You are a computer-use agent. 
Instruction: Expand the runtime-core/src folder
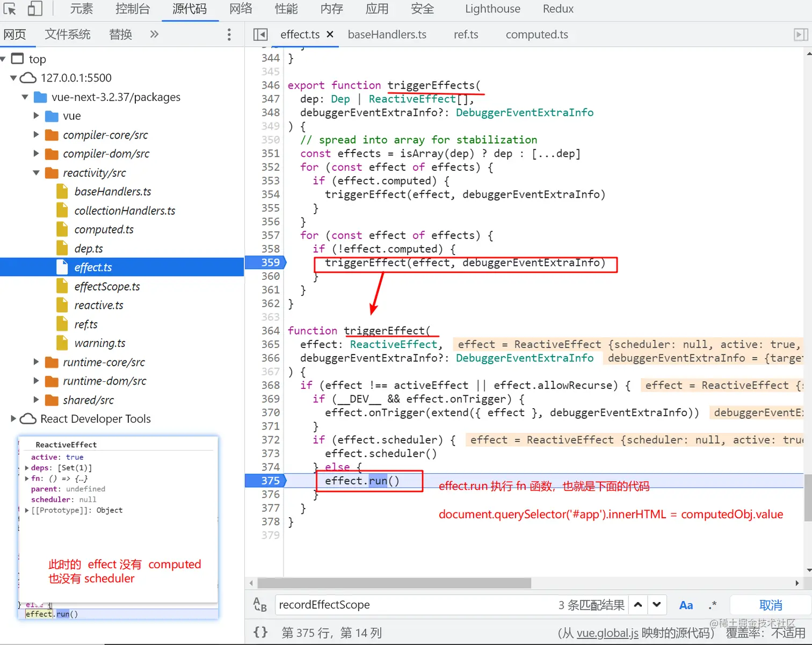(x=36, y=362)
